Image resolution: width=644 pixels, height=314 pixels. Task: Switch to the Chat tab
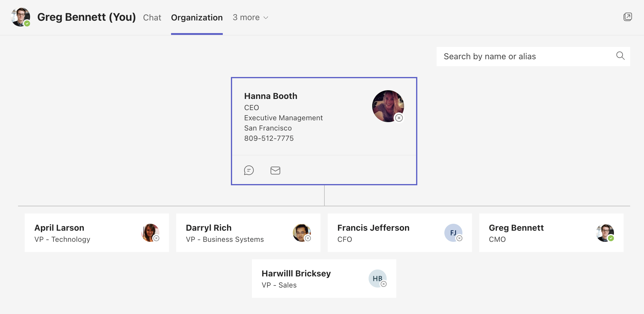tap(152, 17)
